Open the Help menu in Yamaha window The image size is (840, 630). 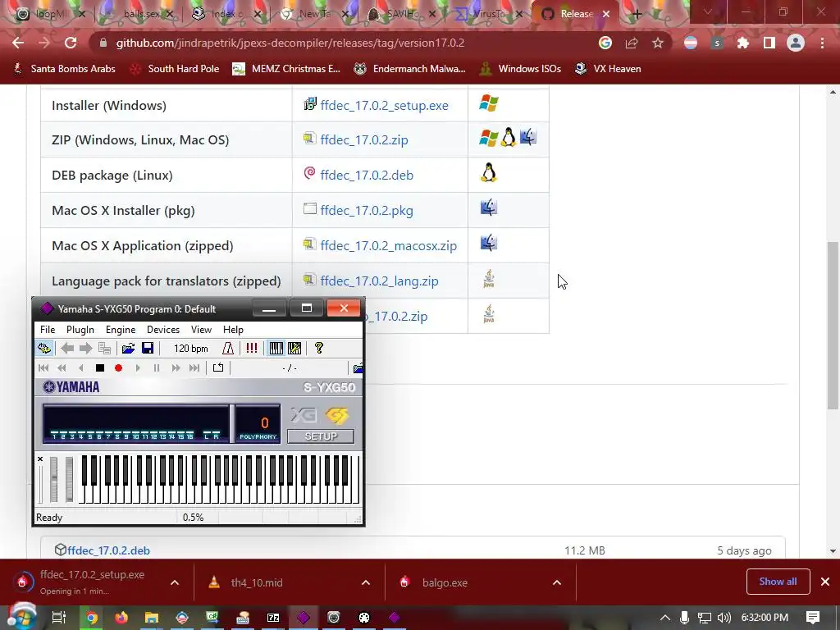(233, 330)
